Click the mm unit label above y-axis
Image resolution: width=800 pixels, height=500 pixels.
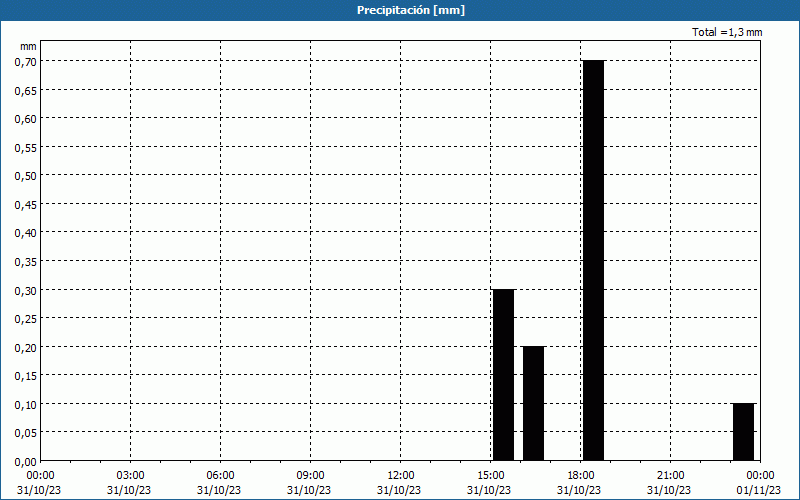(x=29, y=47)
